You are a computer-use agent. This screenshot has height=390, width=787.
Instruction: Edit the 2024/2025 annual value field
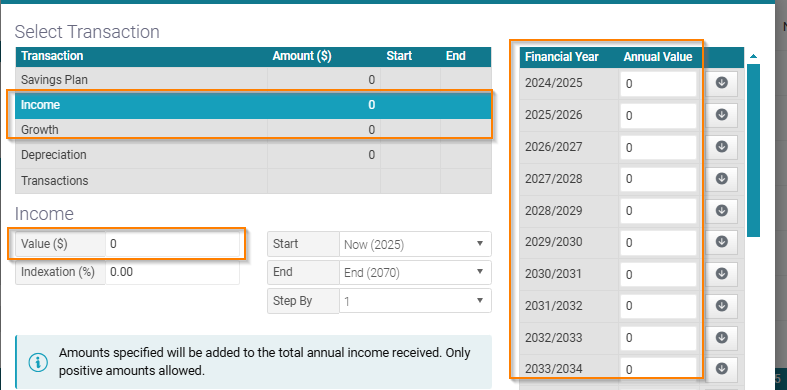pyautogui.click(x=658, y=84)
